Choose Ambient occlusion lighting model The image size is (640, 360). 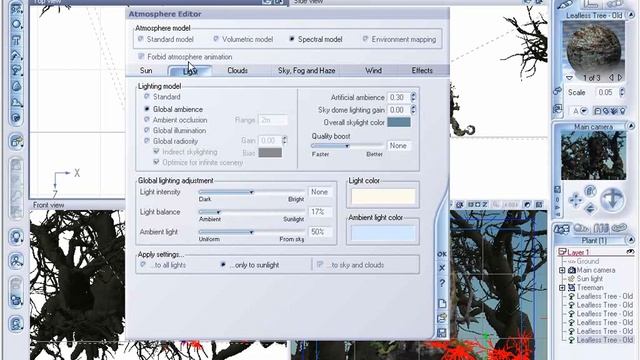coord(147,120)
